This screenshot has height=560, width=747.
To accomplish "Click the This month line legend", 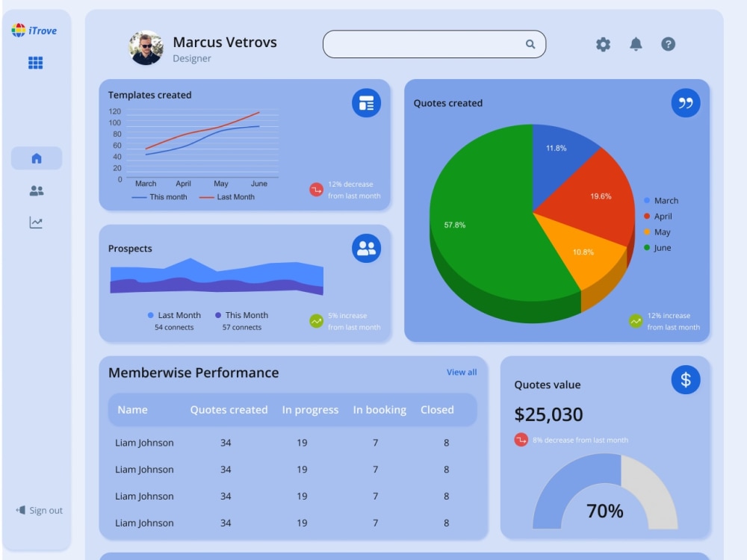I will [x=159, y=196].
